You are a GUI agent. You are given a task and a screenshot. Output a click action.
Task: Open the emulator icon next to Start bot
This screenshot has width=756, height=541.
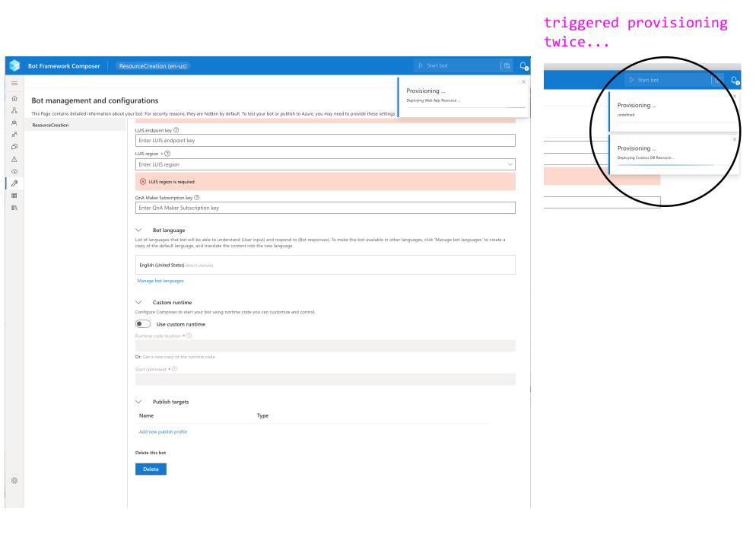pos(507,66)
